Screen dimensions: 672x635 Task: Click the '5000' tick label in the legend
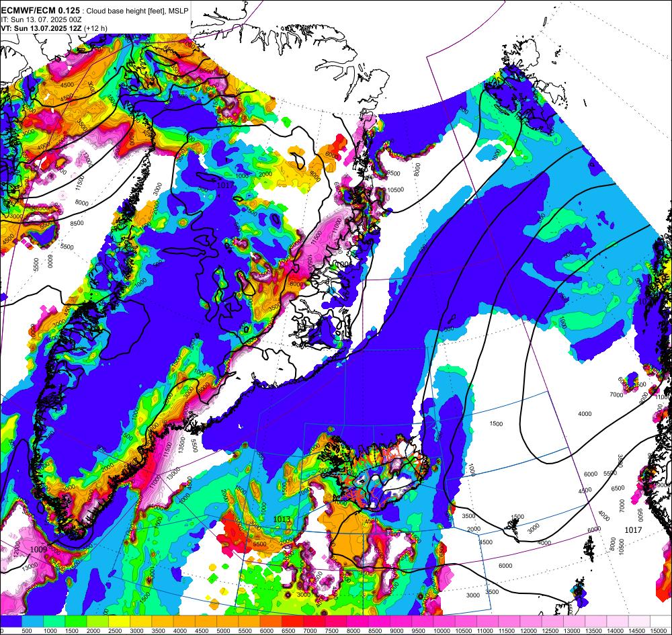tap(223, 631)
